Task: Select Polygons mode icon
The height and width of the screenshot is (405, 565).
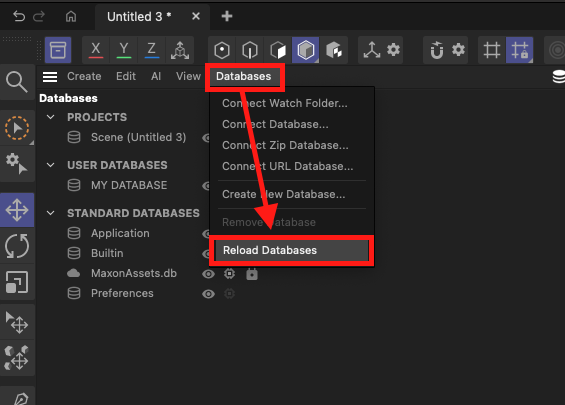Action: click(x=277, y=50)
